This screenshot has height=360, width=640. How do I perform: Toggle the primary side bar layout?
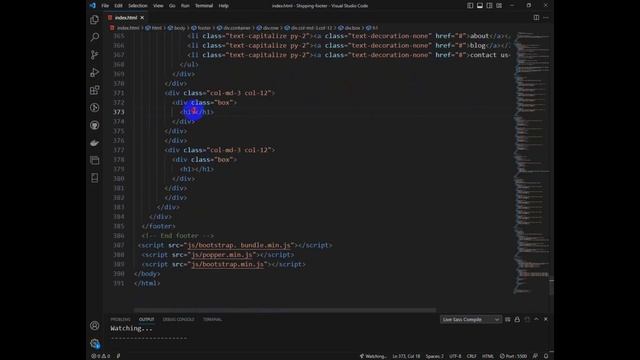470,6
